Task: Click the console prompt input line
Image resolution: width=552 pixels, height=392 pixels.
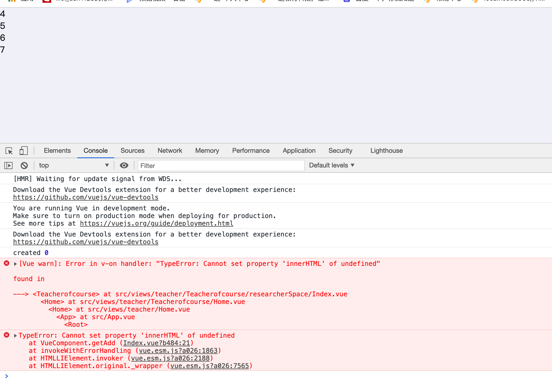Action: pos(272,377)
